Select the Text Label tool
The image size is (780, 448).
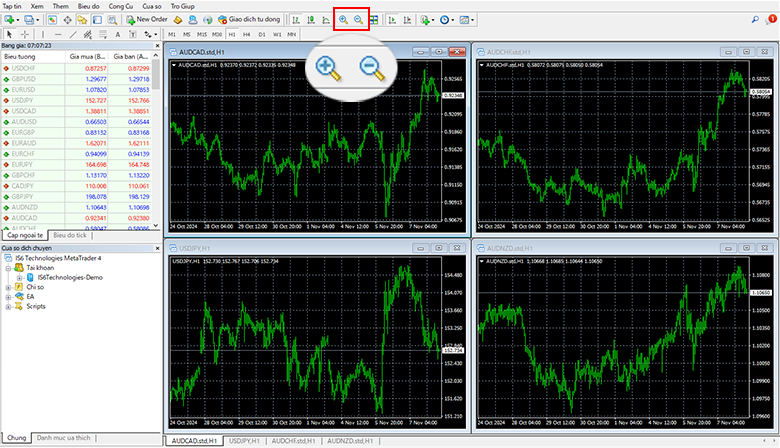tap(132, 34)
